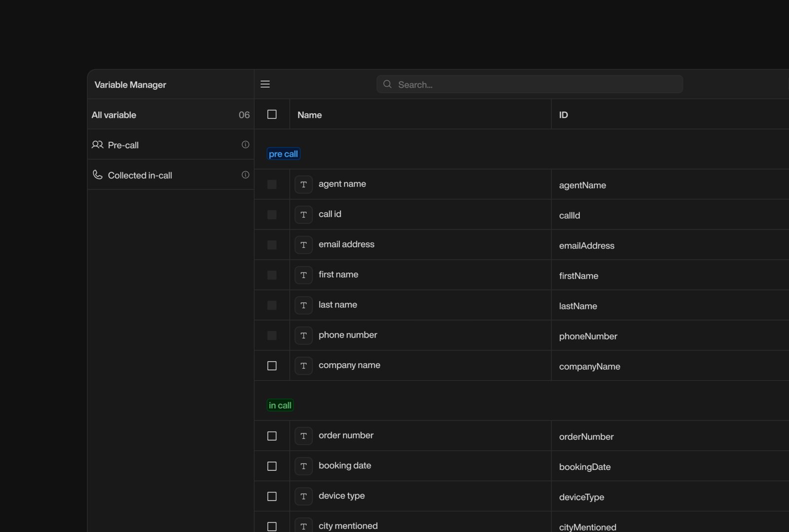The width and height of the screenshot is (789, 532).
Task: Click the orderNumber ID cell
Action: click(x=586, y=437)
